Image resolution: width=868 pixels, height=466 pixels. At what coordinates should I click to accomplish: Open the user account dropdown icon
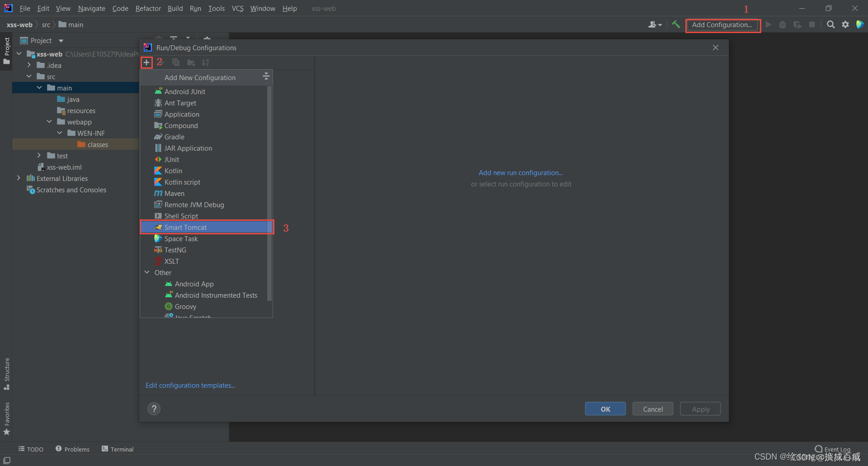655,24
